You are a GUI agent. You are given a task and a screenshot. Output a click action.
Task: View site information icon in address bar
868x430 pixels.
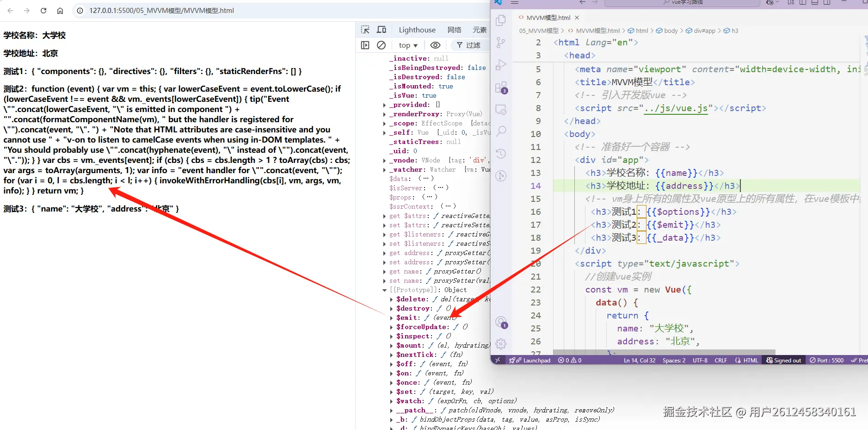(x=80, y=10)
